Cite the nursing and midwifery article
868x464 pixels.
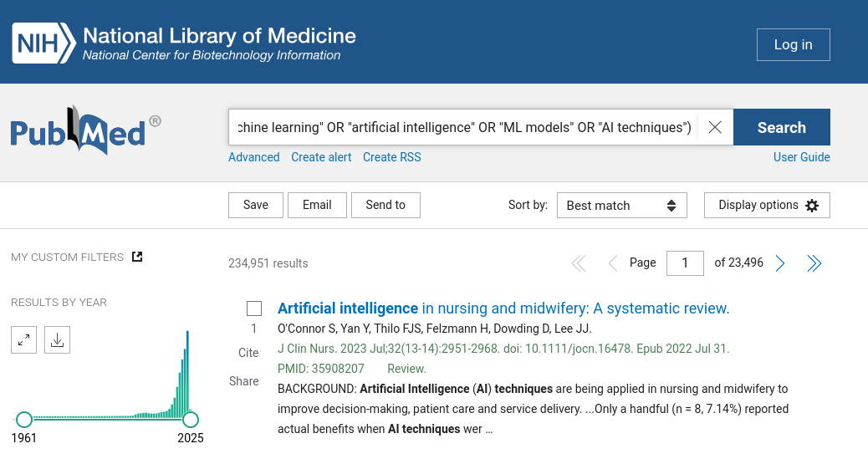(x=248, y=353)
